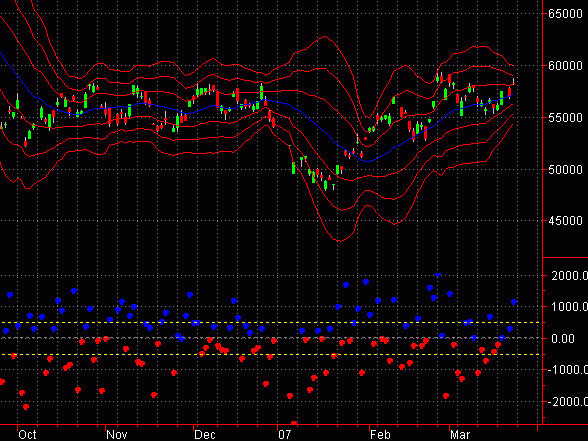The image size is (588, 441).
Task: Click the 55000 price axis label
Action: click(565, 118)
